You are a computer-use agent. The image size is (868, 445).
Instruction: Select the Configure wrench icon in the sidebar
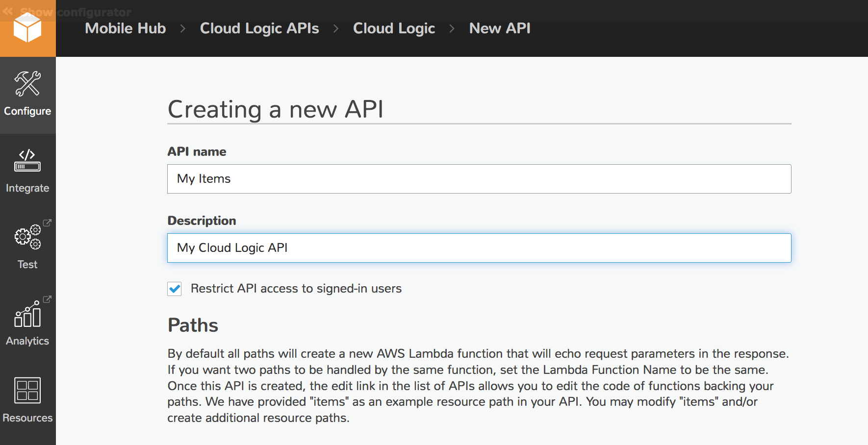point(28,83)
